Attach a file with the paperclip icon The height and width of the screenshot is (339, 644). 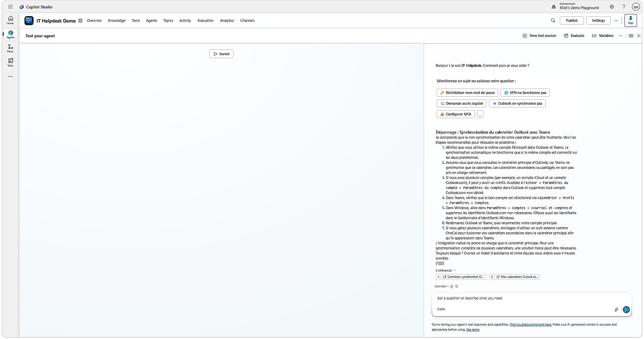(x=616, y=309)
